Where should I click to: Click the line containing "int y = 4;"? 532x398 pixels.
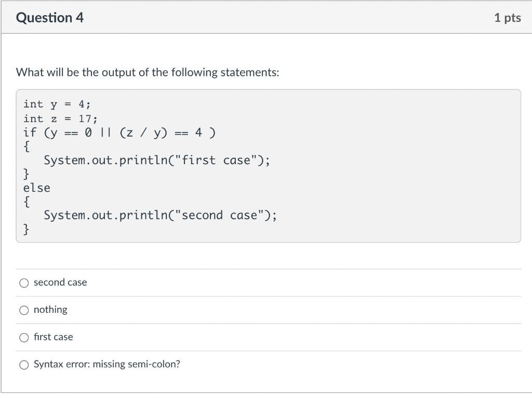point(56,104)
